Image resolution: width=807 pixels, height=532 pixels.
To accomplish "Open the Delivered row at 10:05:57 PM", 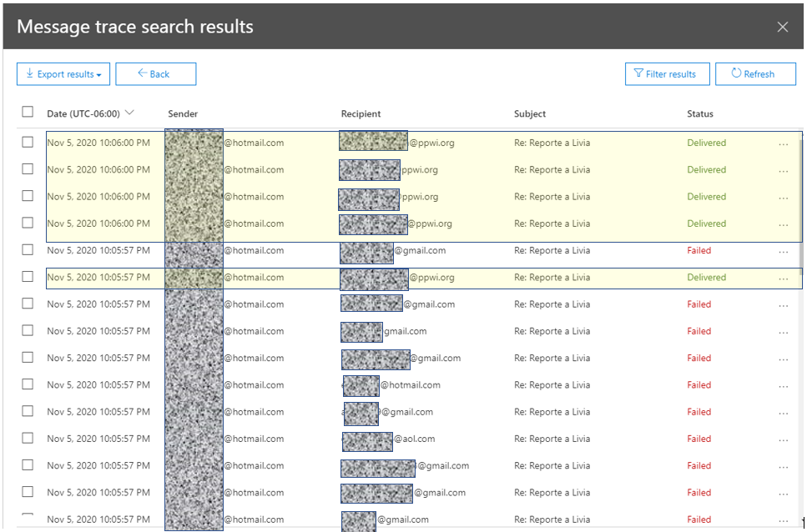I will (x=552, y=278).
